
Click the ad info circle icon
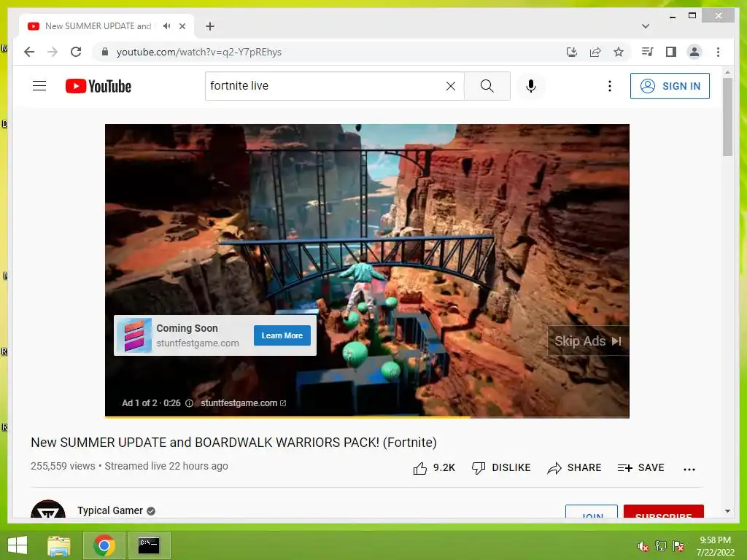[189, 403]
